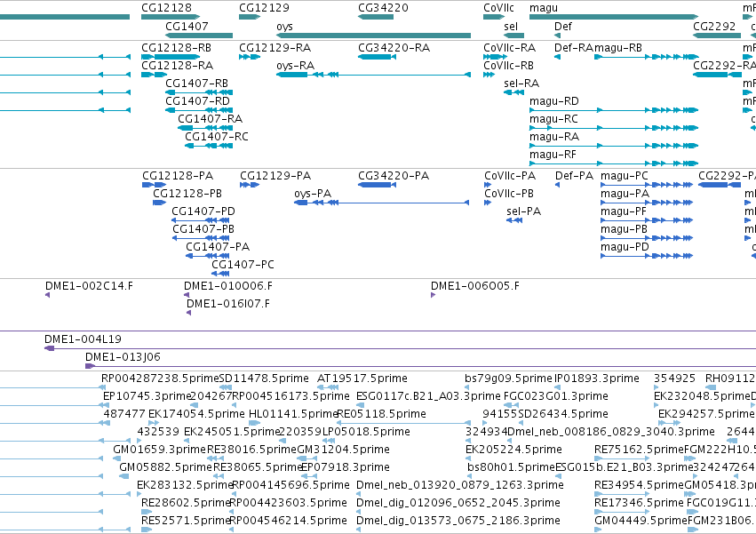Select EST bs79g09.5prime
Screen dimensions: 756x534
508,379
